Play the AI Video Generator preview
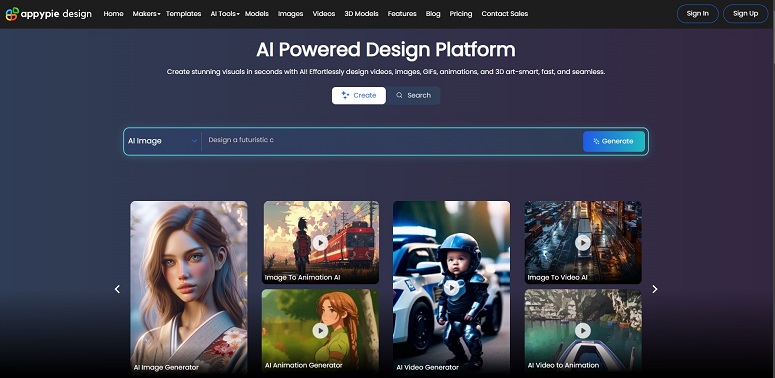This screenshot has height=378, width=775. pyautogui.click(x=451, y=288)
